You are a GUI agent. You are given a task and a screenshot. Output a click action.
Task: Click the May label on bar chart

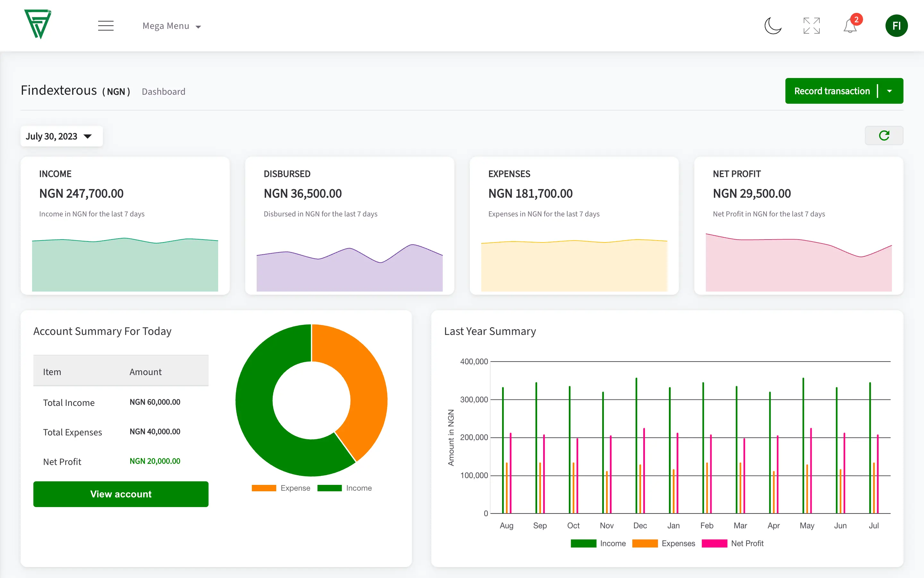tap(807, 526)
